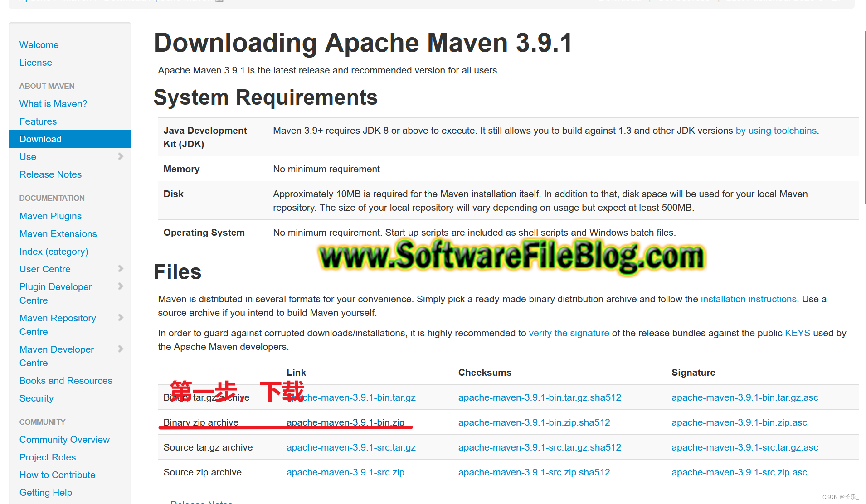866x504 pixels.
Task: Download apache-maven-3.9.1-bin.tar.gz
Action: 351,397
